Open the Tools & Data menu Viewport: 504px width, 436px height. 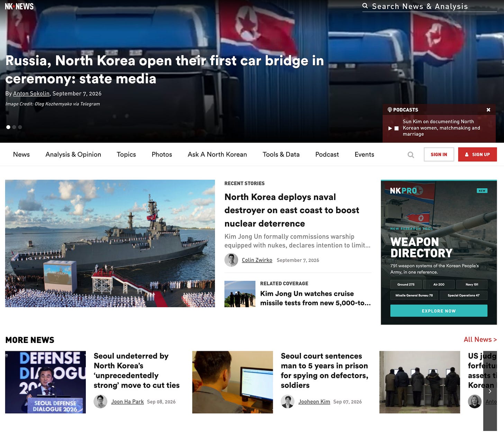pyautogui.click(x=281, y=154)
